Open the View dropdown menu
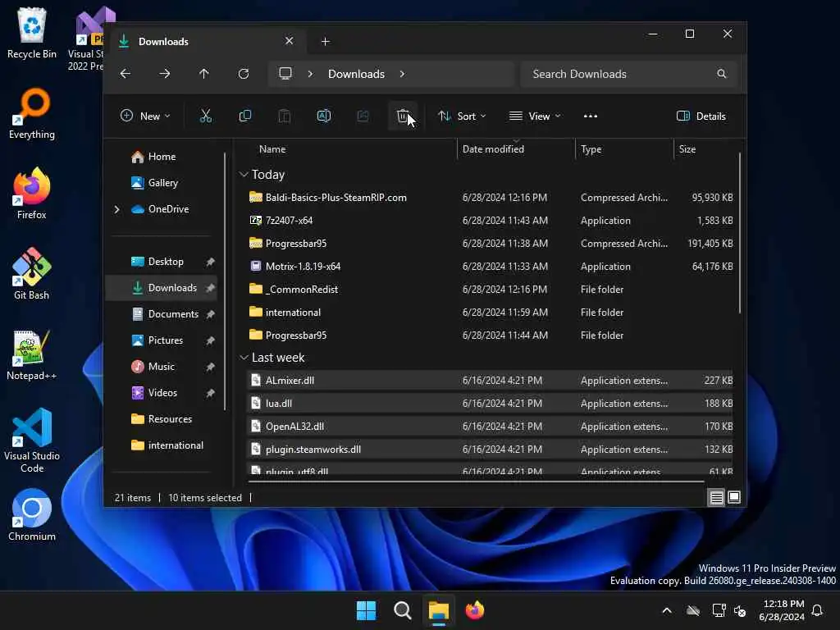 [535, 116]
